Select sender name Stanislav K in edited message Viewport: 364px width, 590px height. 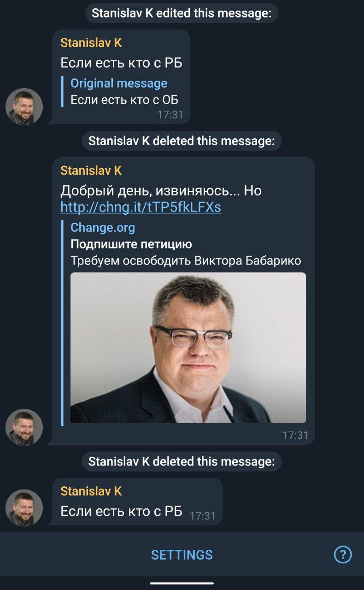pos(91,43)
